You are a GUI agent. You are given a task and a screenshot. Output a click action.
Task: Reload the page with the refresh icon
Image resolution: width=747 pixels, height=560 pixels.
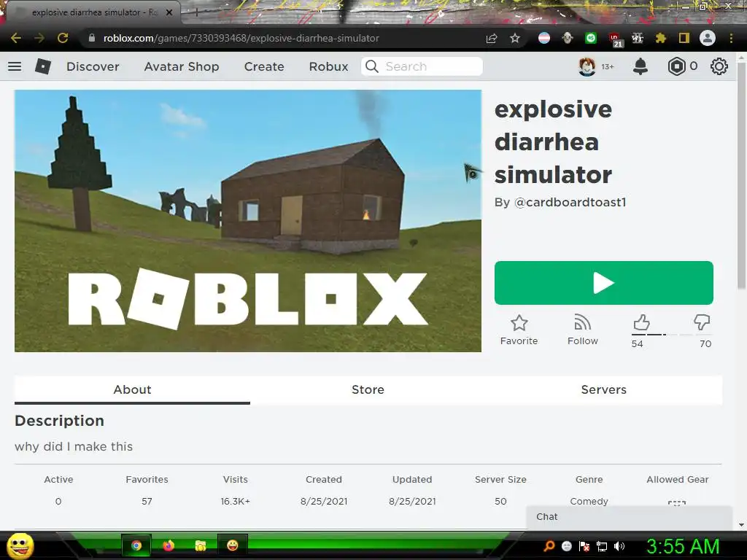(x=63, y=38)
